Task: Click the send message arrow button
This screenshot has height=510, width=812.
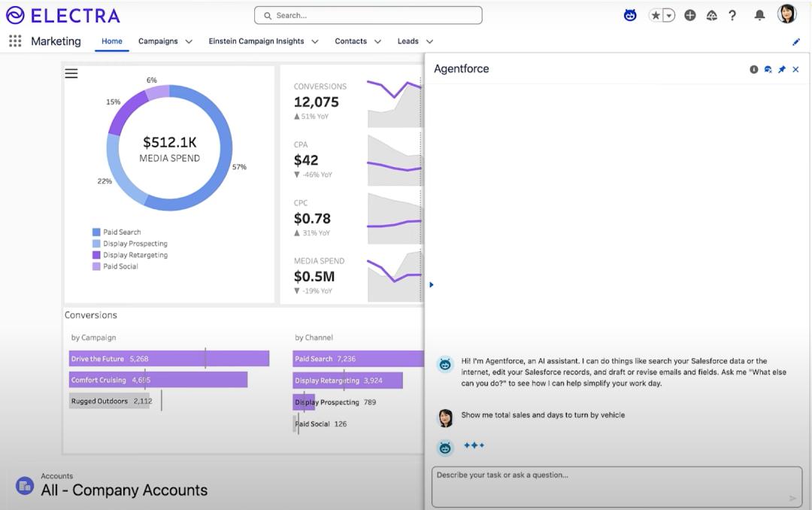Action: [x=792, y=498]
